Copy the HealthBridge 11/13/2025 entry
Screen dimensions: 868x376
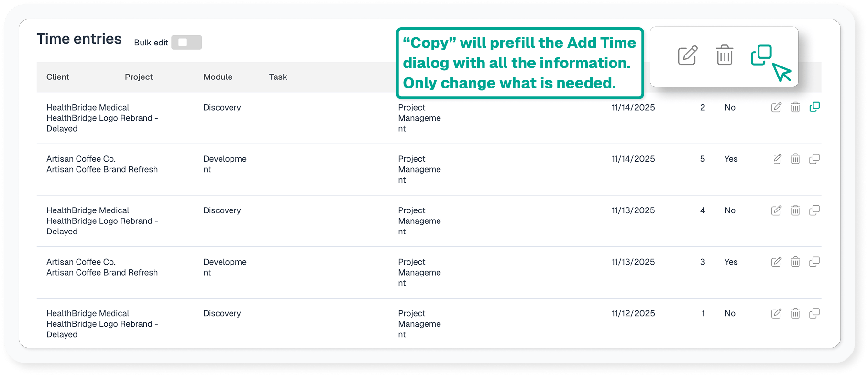point(814,210)
